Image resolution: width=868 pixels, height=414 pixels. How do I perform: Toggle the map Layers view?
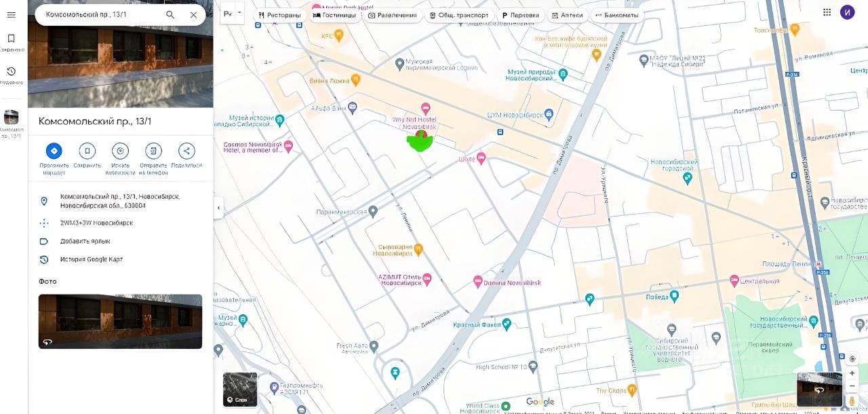coord(240,390)
